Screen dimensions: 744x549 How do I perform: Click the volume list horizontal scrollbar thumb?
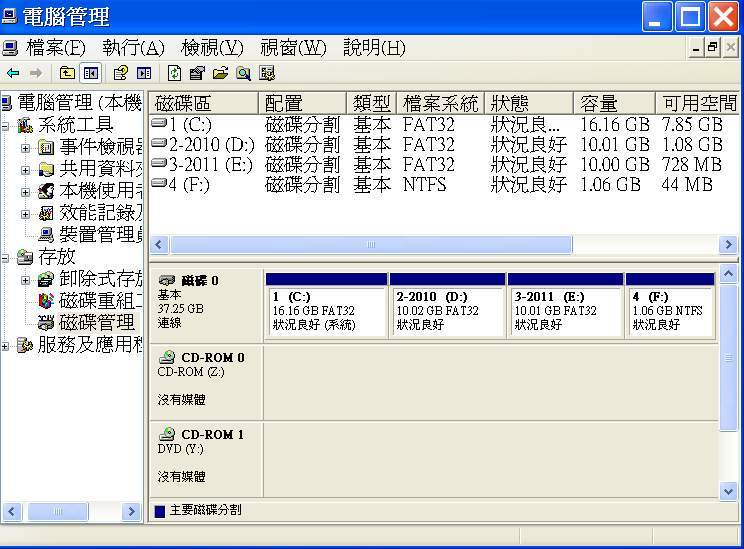(x=371, y=245)
